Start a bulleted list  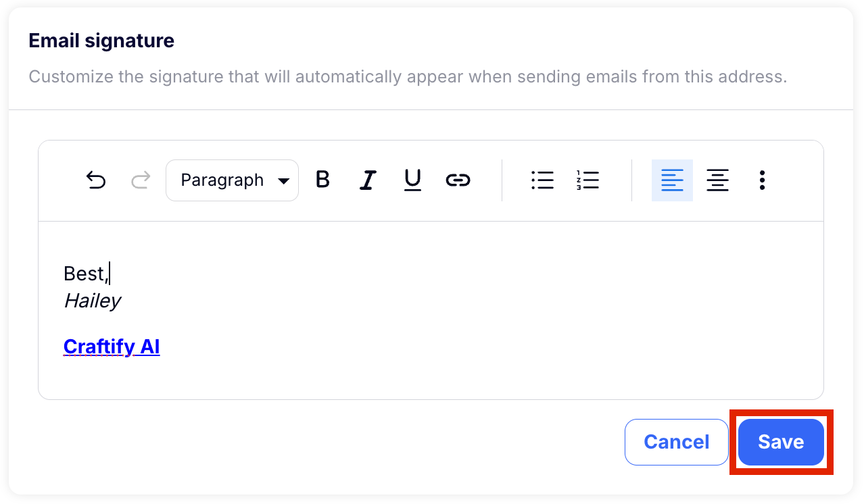click(542, 180)
